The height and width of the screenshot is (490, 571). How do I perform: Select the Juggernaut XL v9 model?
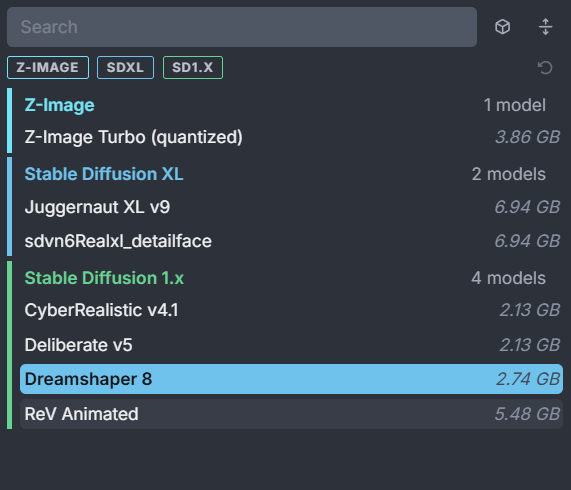click(x=291, y=207)
